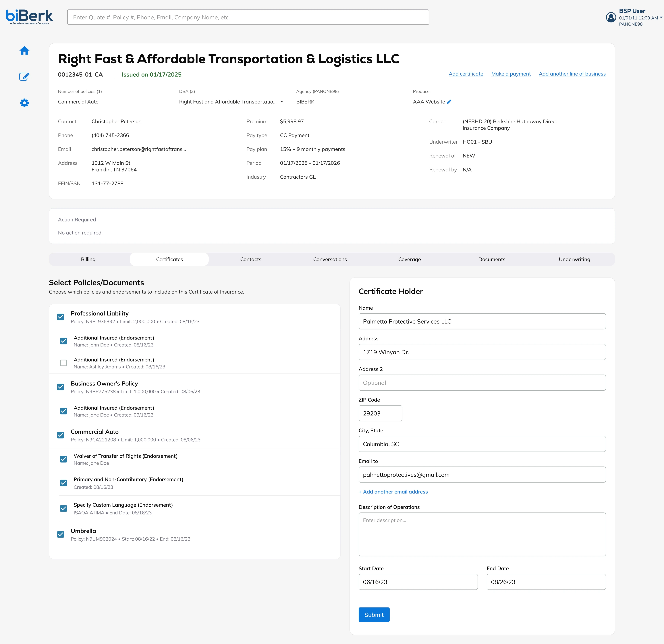This screenshot has height=644, width=664.
Task: Open the edit note sidebar icon
Action: [24, 77]
